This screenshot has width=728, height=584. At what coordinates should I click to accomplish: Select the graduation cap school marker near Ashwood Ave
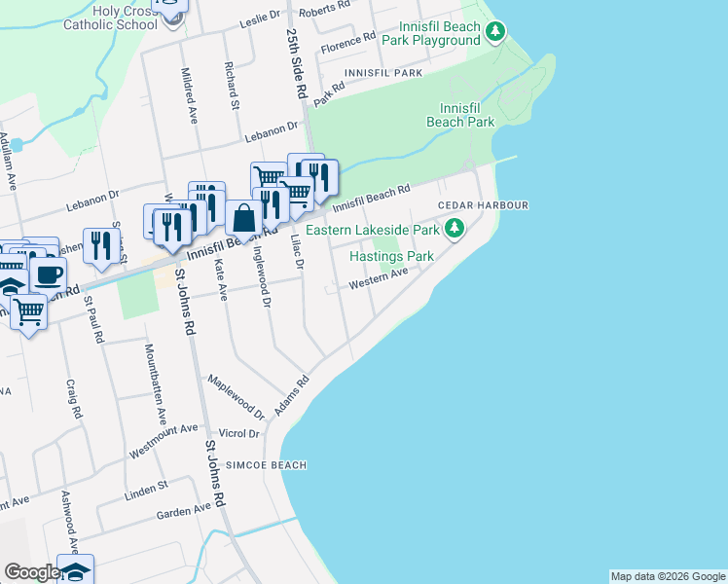(x=75, y=569)
